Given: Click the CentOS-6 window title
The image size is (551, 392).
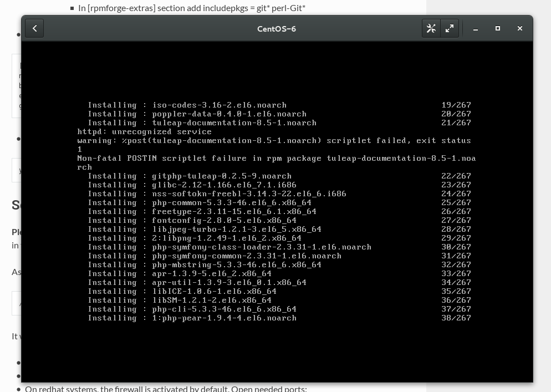Looking at the screenshot, I should coord(277,29).
